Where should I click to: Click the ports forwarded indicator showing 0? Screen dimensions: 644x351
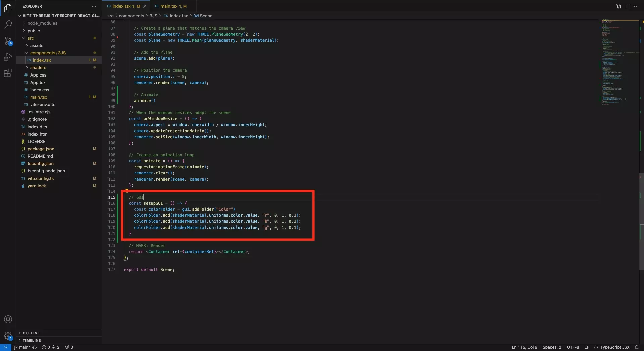[69, 347]
